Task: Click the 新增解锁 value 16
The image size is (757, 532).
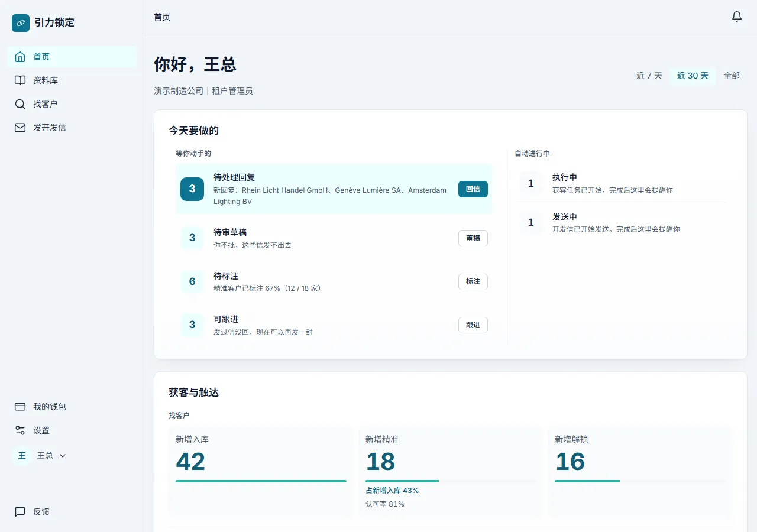Action: coord(570,462)
